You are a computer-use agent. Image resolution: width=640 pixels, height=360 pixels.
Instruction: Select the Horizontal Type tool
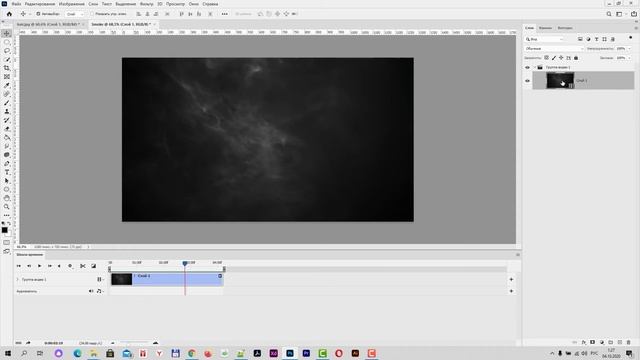(7, 172)
